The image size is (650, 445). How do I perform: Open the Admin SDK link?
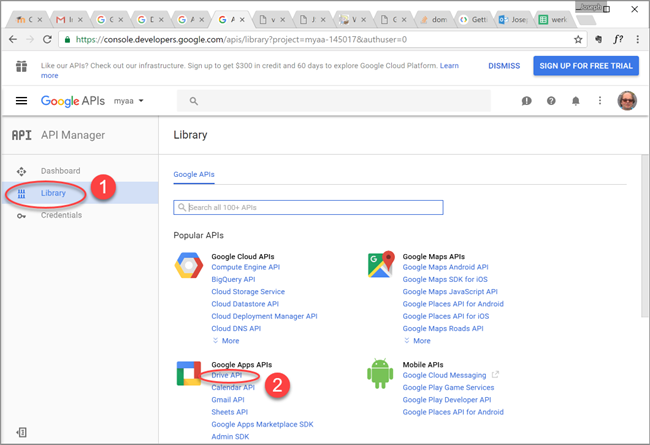pyautogui.click(x=230, y=437)
